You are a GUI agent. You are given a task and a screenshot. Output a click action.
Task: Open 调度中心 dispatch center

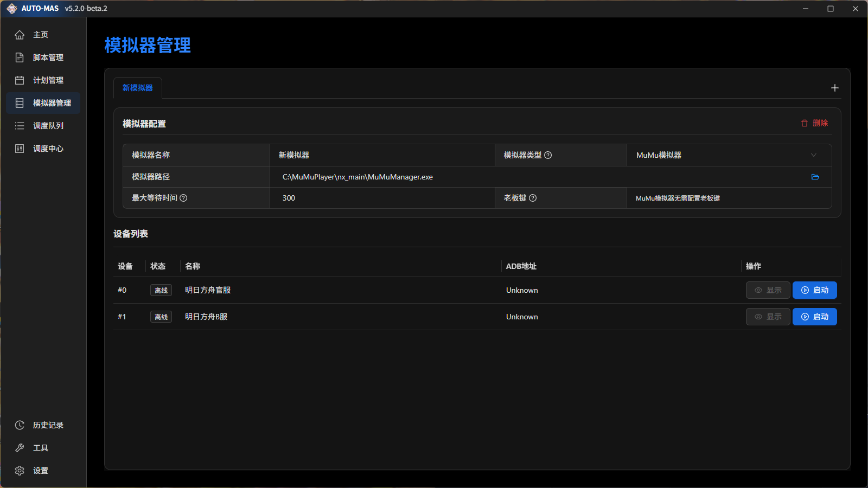pos(48,149)
